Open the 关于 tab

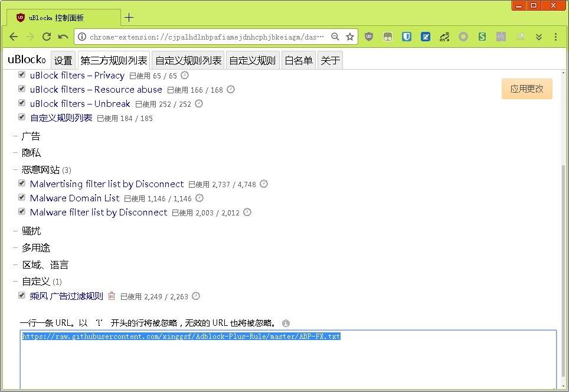330,60
